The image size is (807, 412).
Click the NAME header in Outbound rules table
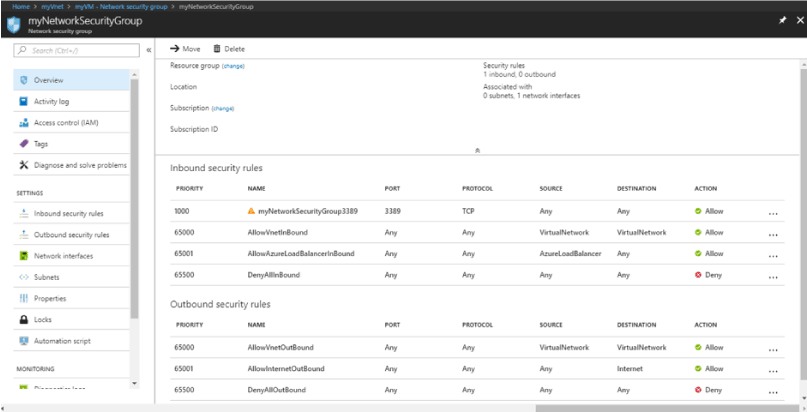tap(256, 325)
